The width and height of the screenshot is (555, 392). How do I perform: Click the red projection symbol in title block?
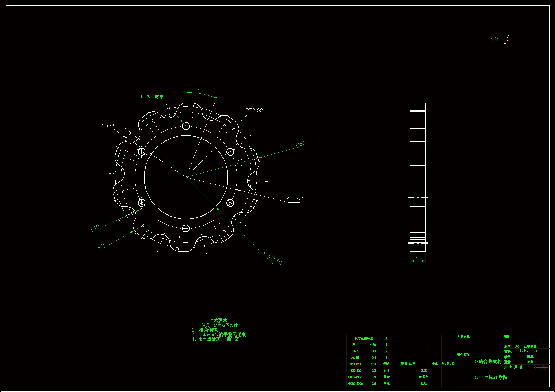pyautogui.click(x=541, y=367)
